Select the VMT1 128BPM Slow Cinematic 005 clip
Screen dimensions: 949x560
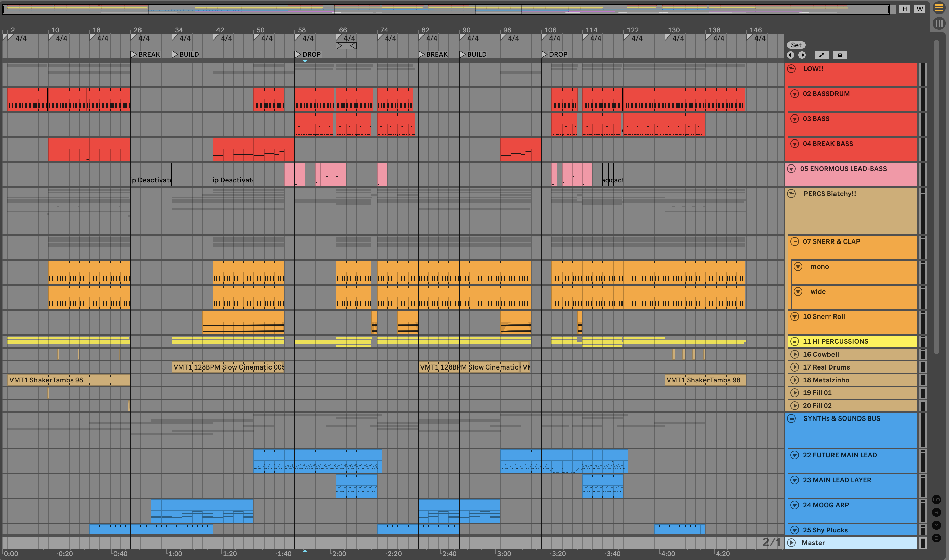[x=228, y=367]
